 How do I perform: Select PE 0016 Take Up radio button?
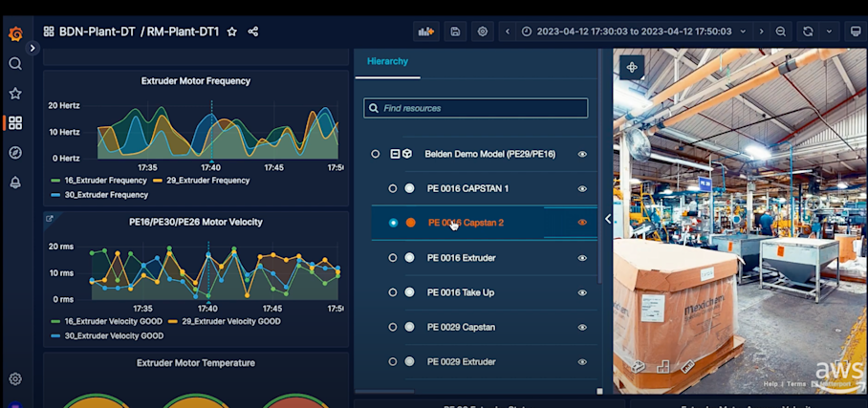(x=393, y=292)
